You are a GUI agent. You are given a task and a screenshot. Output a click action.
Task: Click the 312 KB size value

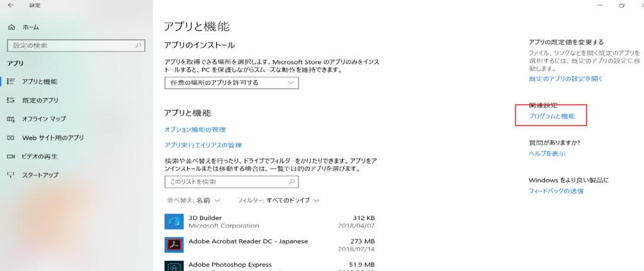[x=364, y=218]
